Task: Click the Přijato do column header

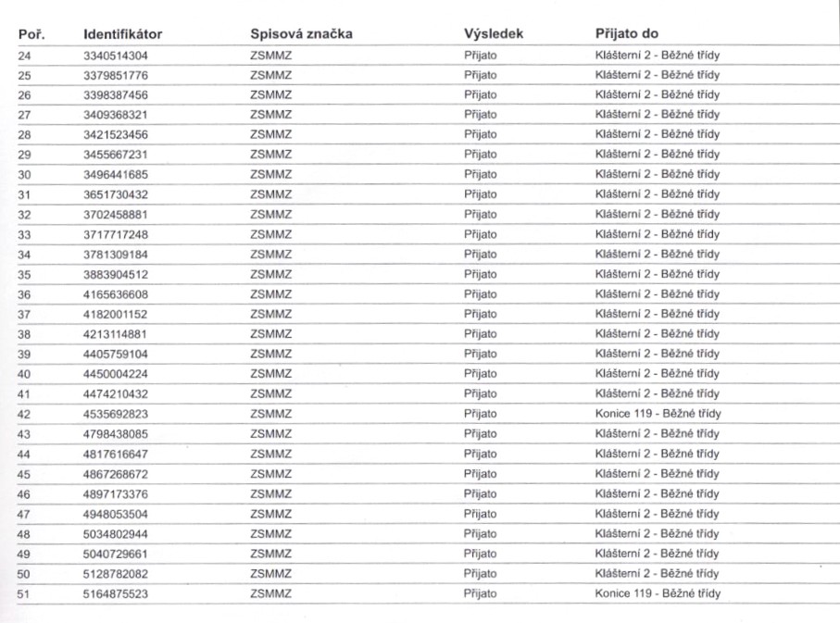Action: [x=626, y=34]
